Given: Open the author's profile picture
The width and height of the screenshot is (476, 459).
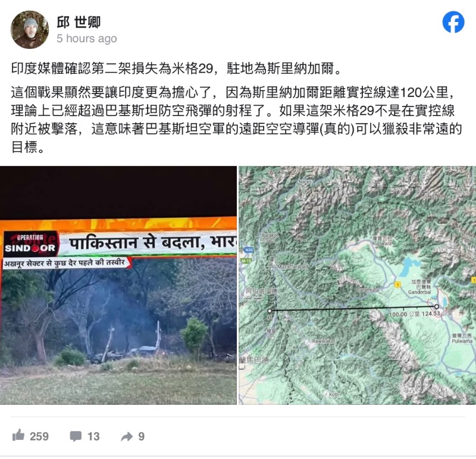Looking at the screenshot, I should point(30,29).
